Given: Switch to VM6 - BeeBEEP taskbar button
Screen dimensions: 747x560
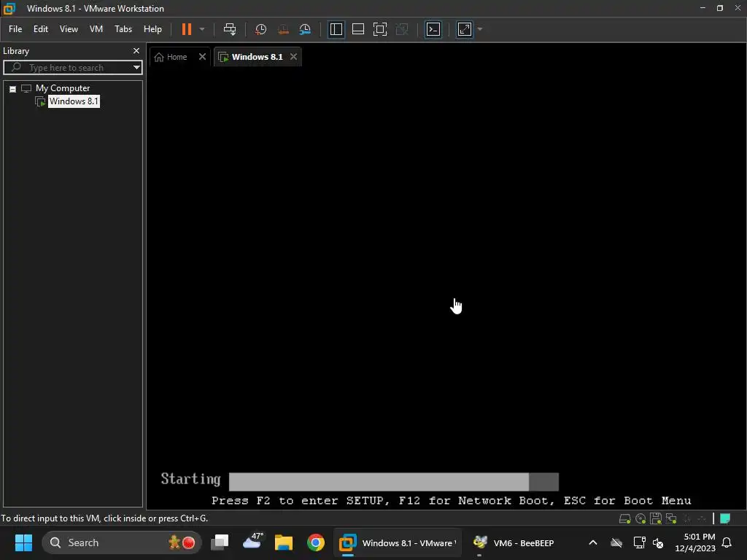Looking at the screenshot, I should (514, 542).
